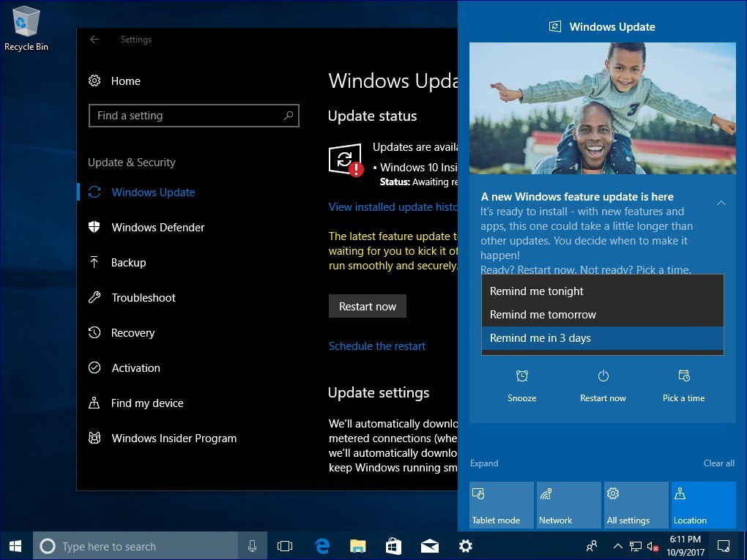
Task: Select Remind me in 3 days
Action: pyautogui.click(x=603, y=338)
